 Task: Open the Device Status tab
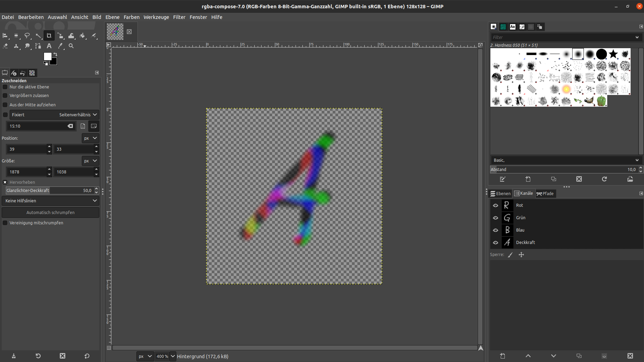(14, 73)
